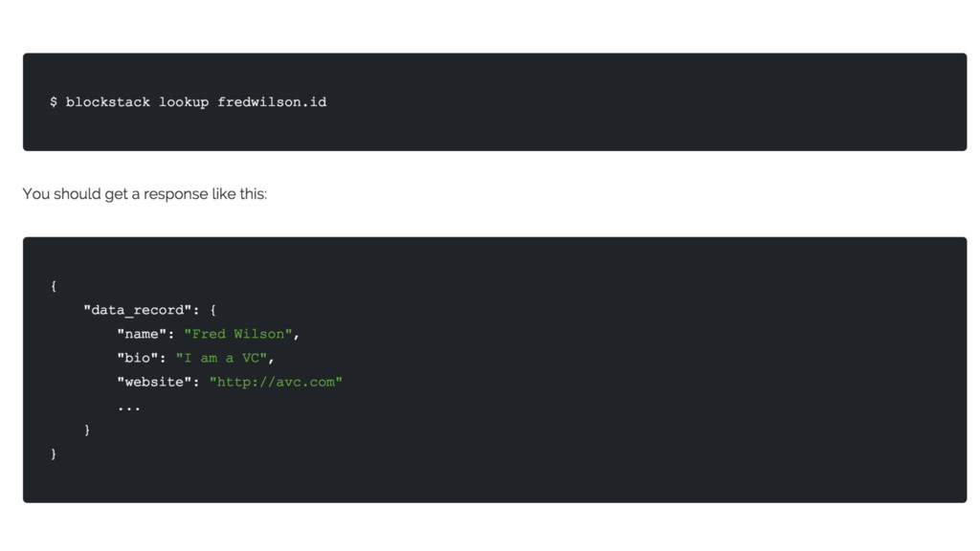Screen dimensions: 980x551
Task: Click the word blockstack in command
Action: point(108,101)
